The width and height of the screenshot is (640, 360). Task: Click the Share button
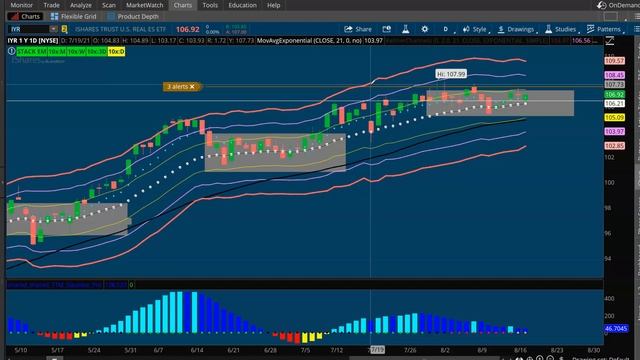click(358, 29)
